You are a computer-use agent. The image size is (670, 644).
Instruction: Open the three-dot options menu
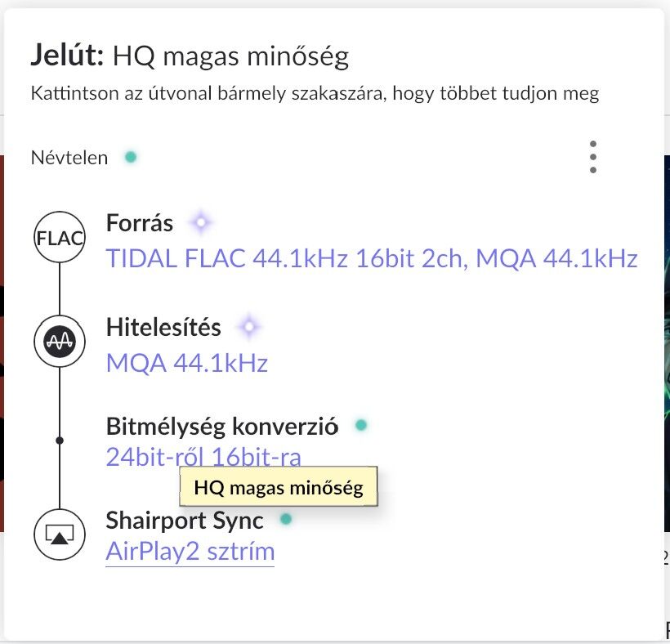coord(592,157)
